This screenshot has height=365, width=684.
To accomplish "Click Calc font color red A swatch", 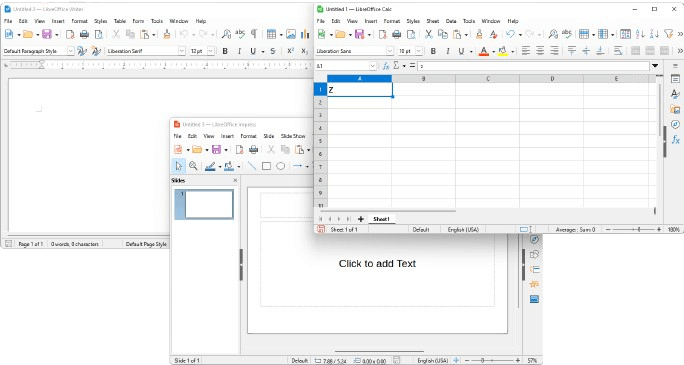I will 483,51.
